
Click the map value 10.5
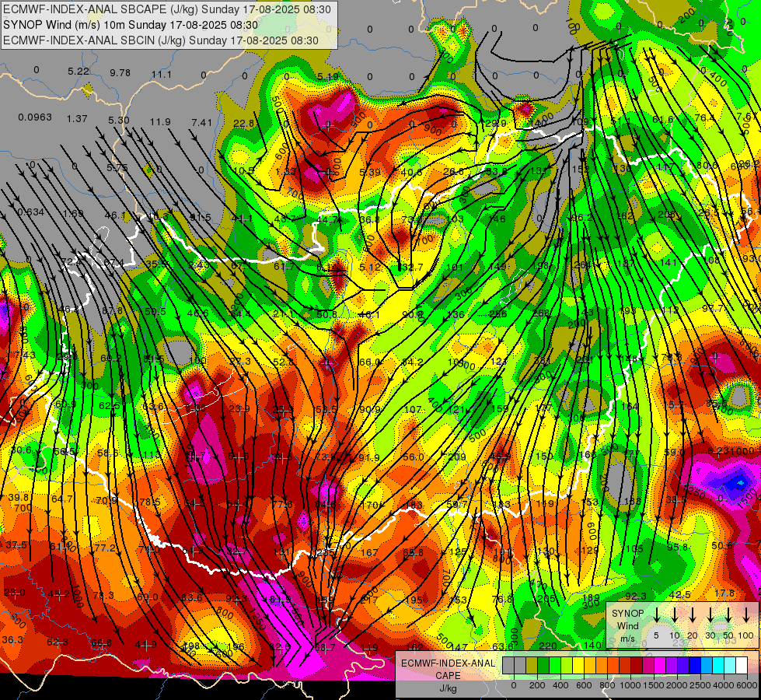[244, 170]
